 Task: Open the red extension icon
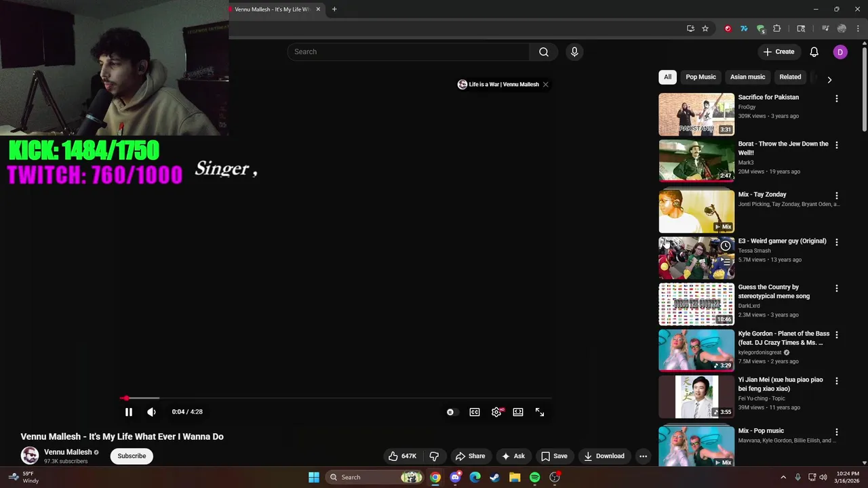728,28
